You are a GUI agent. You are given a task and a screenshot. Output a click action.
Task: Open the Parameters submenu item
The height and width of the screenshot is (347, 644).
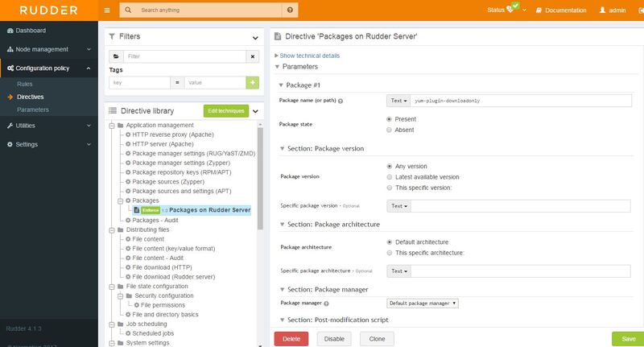point(33,109)
